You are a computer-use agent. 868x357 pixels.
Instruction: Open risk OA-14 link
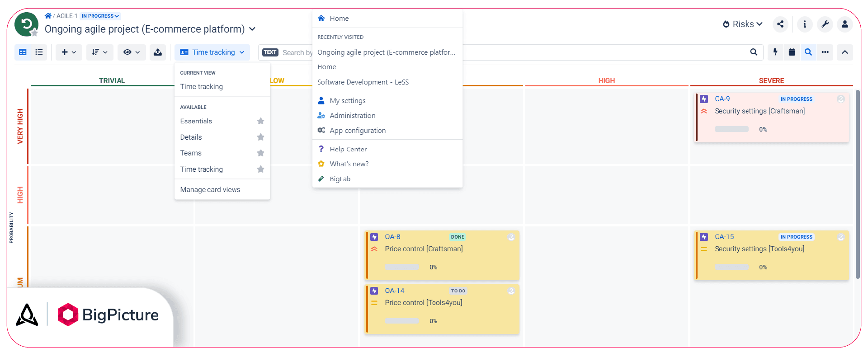[394, 291]
